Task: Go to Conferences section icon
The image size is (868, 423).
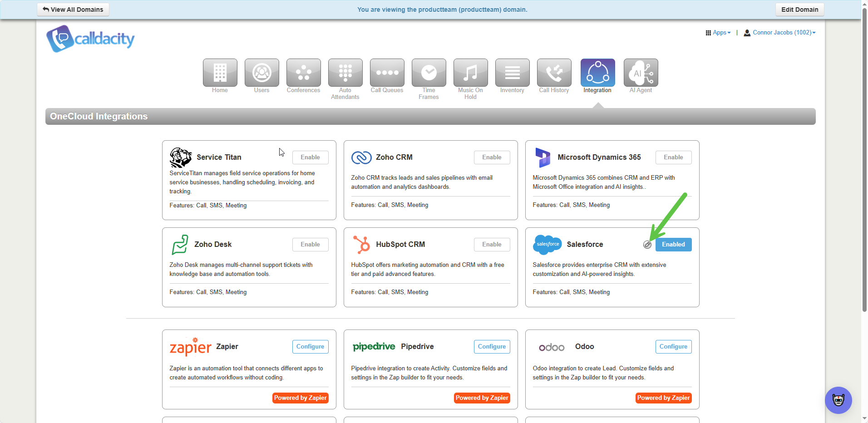Action: [303, 73]
